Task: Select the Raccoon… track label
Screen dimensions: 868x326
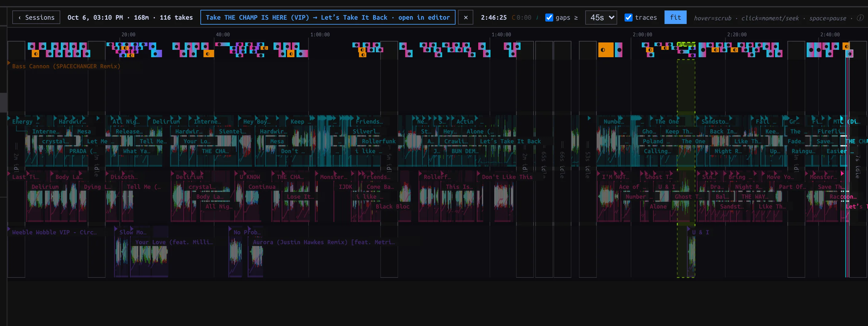Action: [x=843, y=197]
